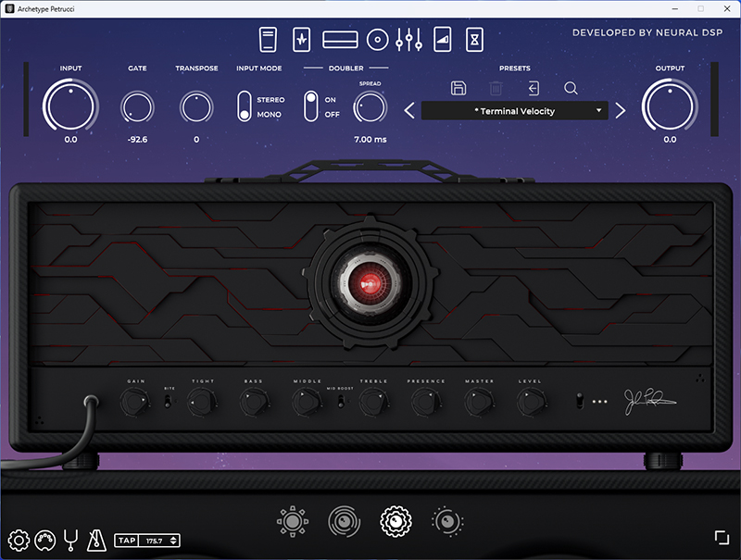This screenshot has height=560, width=741.
Task: Search presets with the magnifier icon
Action: [x=571, y=88]
